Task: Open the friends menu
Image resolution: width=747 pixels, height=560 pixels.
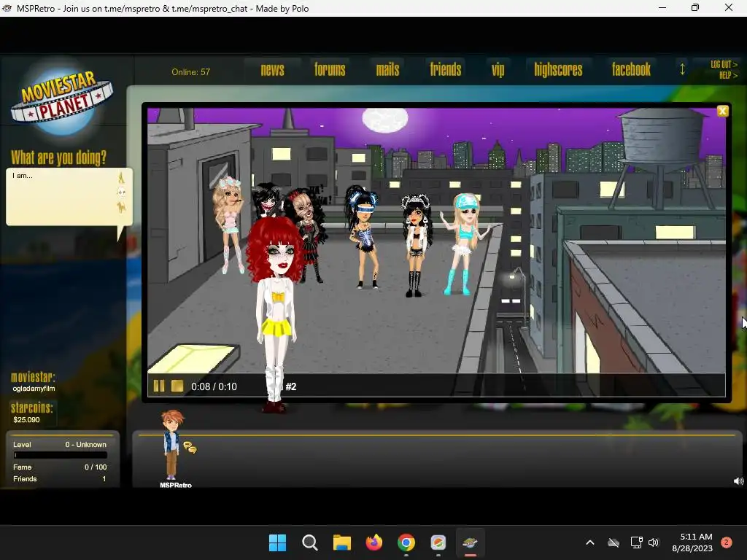Action: coord(446,70)
